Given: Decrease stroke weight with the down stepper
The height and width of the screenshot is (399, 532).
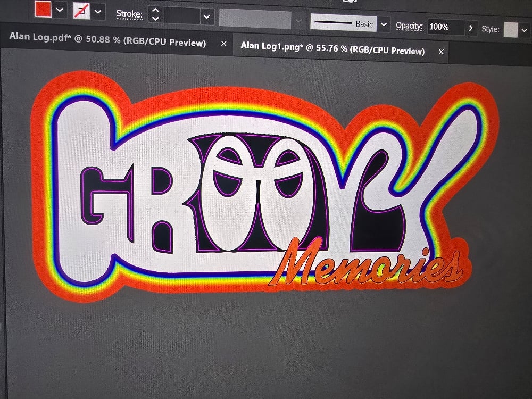Looking at the screenshot, I should (x=155, y=18).
